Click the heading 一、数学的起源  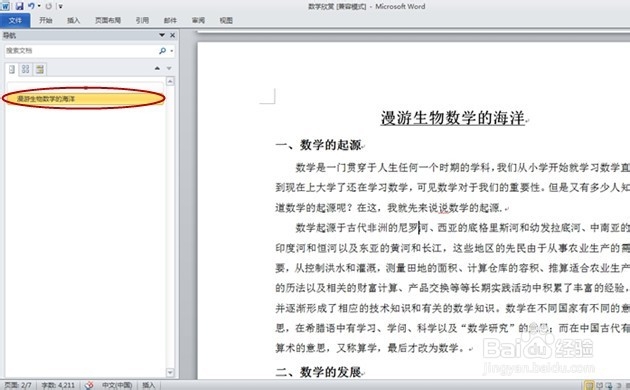(x=318, y=145)
